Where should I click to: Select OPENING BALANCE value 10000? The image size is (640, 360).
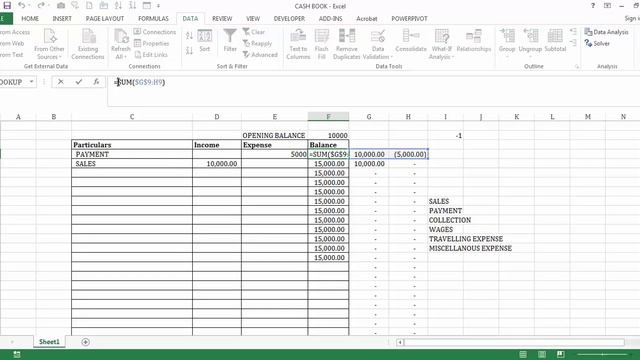pyautogui.click(x=328, y=136)
